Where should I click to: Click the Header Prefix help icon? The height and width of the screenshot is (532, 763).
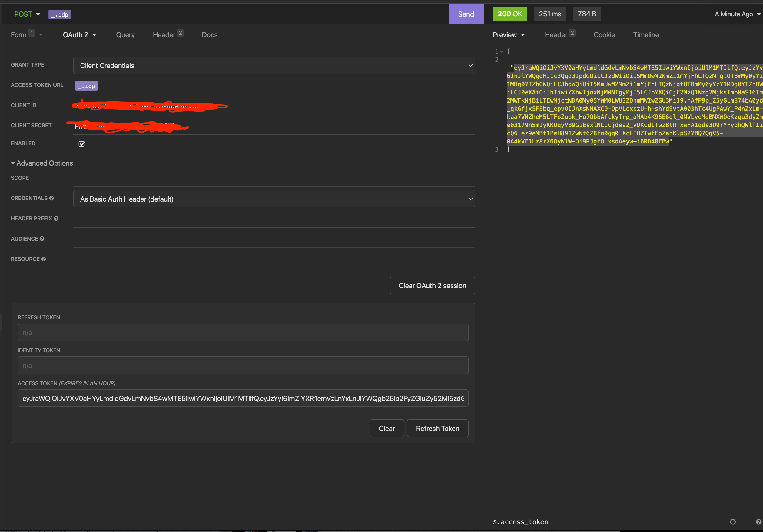click(x=55, y=218)
